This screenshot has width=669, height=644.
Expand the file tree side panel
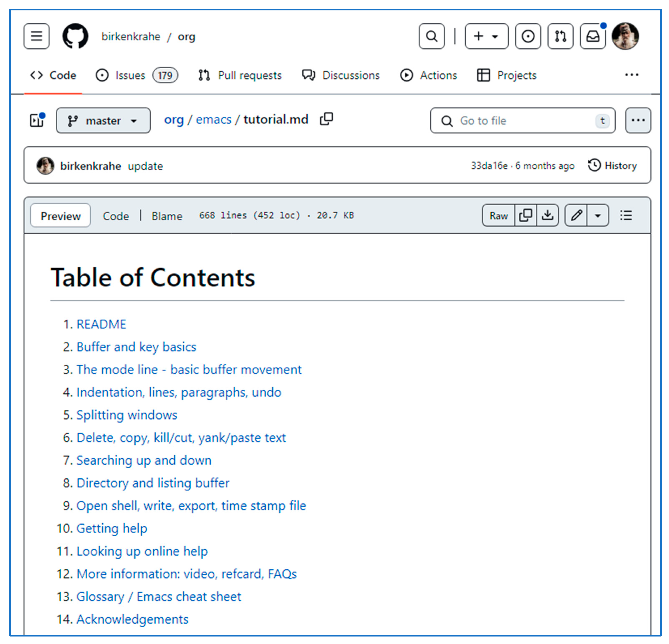tap(37, 120)
